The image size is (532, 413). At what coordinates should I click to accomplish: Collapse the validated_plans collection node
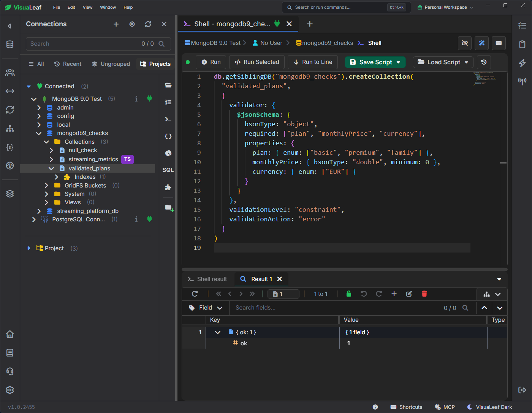click(x=51, y=168)
